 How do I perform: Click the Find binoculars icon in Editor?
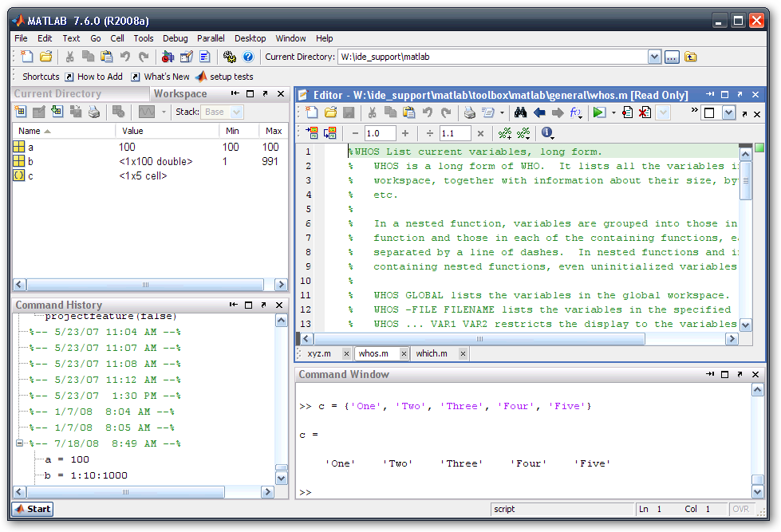point(520,112)
